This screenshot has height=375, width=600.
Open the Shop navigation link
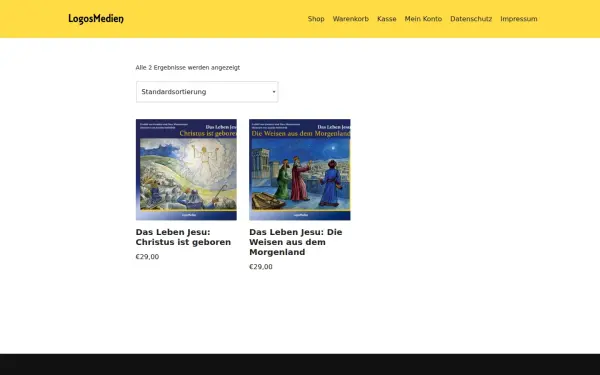(x=316, y=19)
